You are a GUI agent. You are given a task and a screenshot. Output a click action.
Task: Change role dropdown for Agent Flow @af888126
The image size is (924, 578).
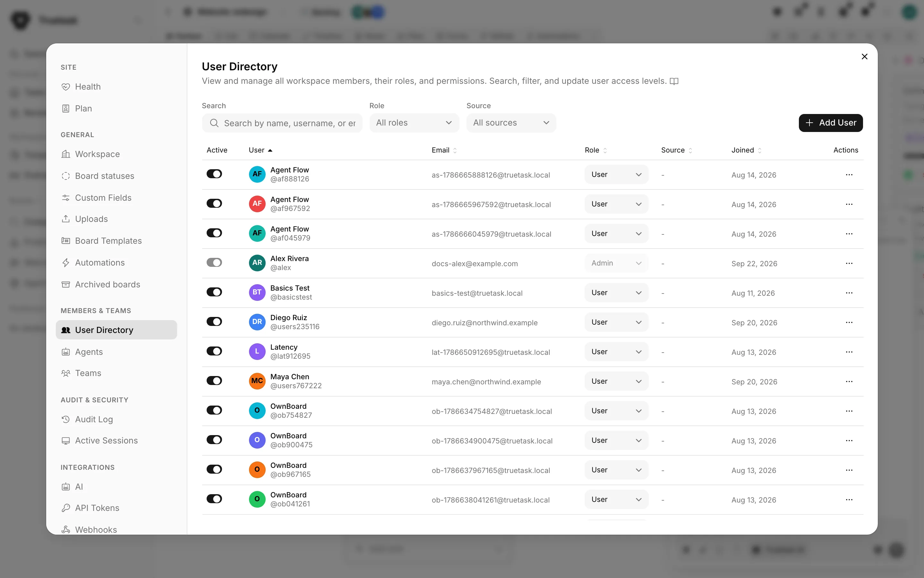pyautogui.click(x=616, y=174)
